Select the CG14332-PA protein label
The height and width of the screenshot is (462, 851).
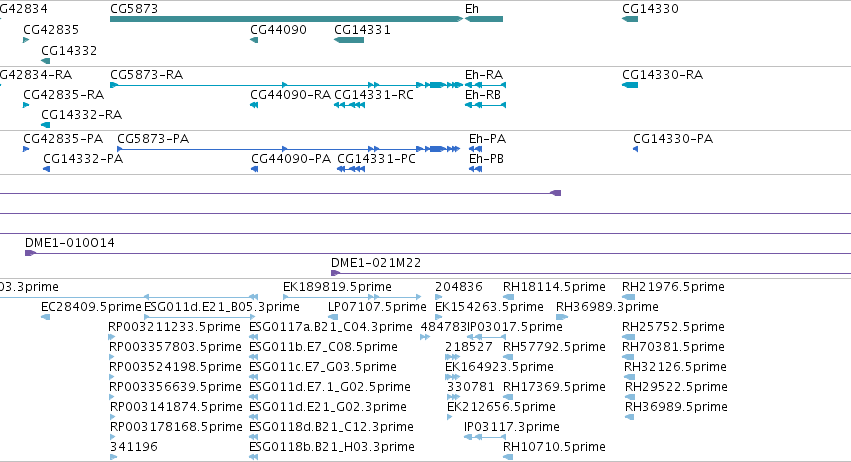(x=83, y=159)
